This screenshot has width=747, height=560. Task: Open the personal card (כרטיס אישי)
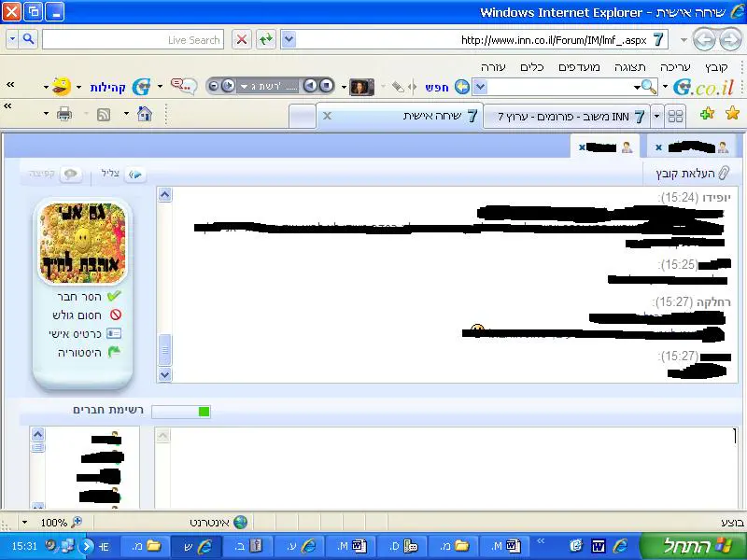114,333
